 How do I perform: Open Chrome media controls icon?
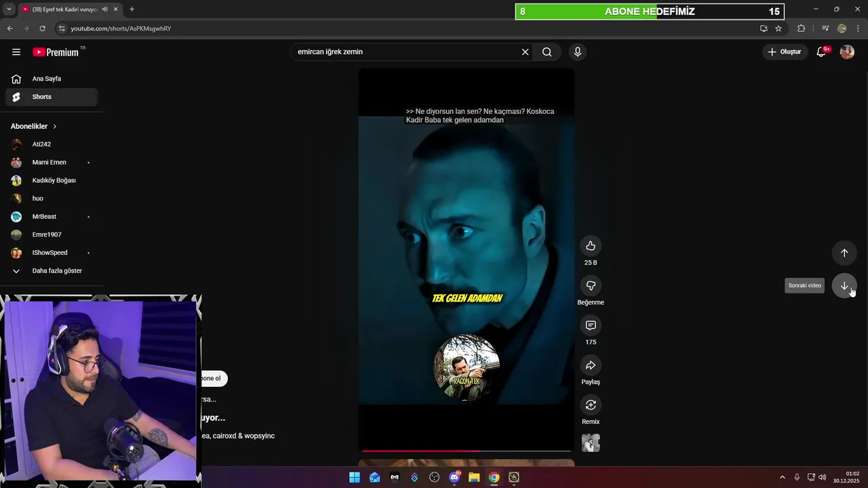(x=825, y=28)
